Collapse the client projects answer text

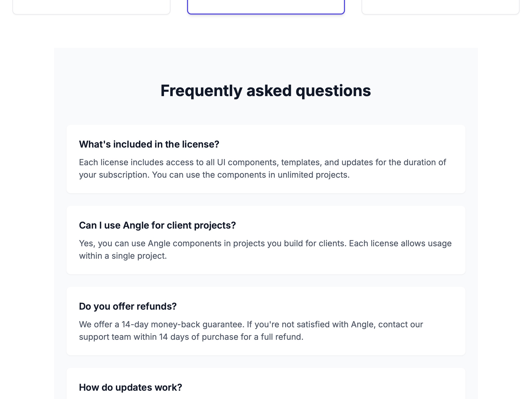click(265, 249)
